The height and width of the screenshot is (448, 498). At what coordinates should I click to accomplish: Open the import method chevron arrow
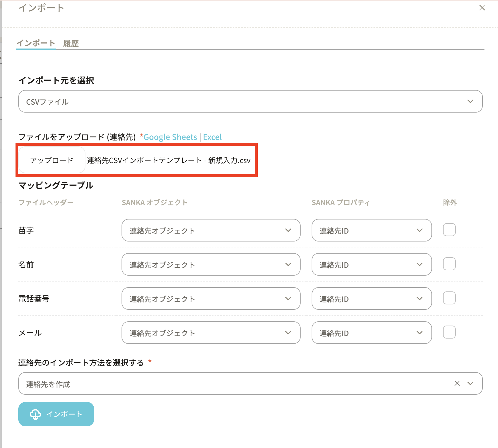(x=470, y=383)
